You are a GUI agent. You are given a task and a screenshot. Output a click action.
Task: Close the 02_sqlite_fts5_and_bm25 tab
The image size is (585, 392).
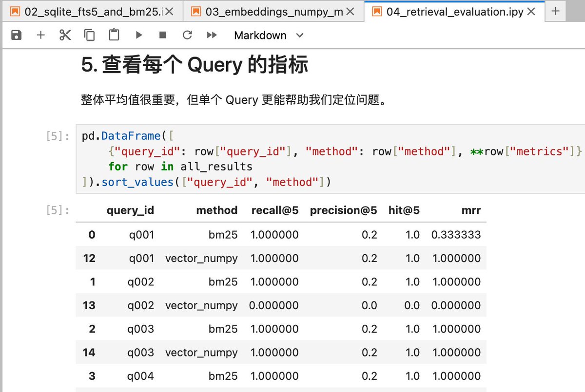[x=169, y=12]
